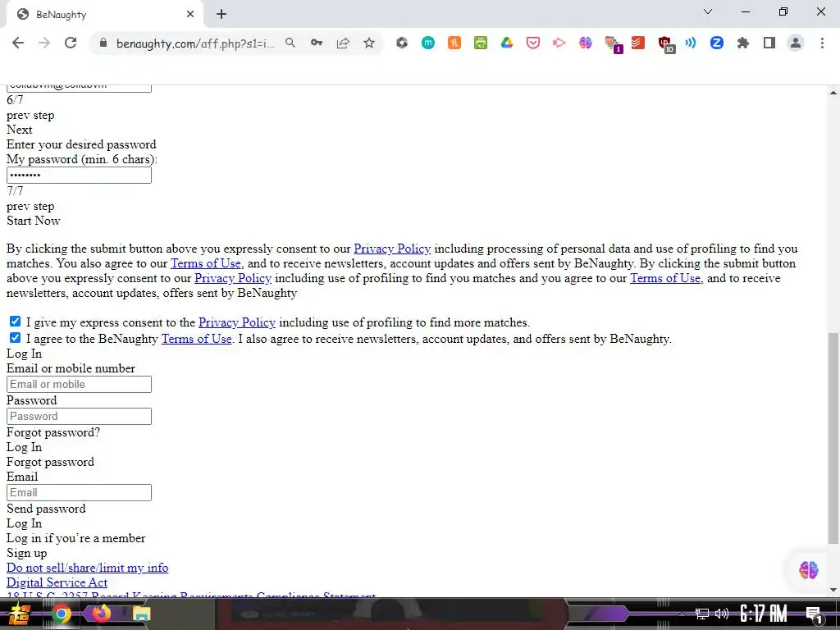View site info via the padlock icon
Viewport: 840px width, 630px height.
(x=103, y=43)
